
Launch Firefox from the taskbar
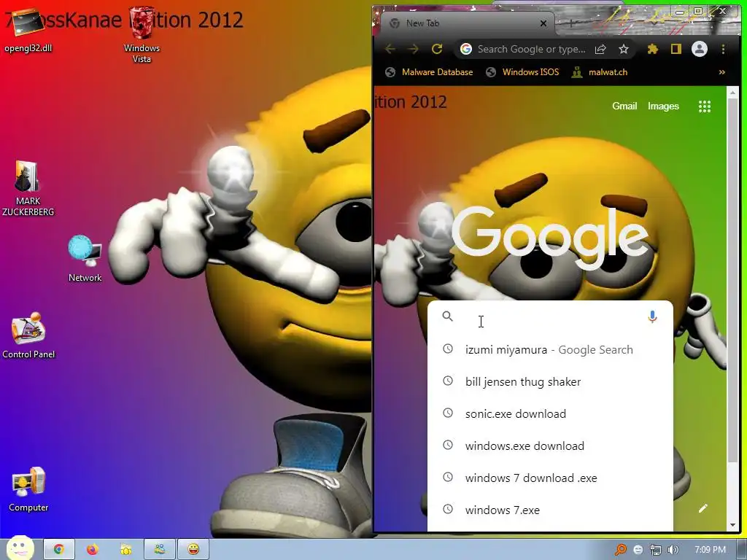(x=93, y=549)
